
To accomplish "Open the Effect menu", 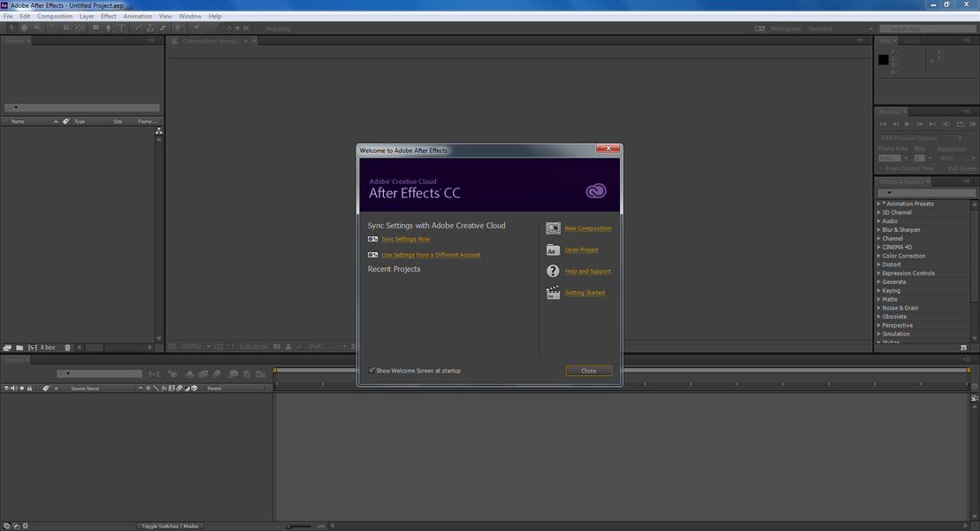I will click(108, 16).
